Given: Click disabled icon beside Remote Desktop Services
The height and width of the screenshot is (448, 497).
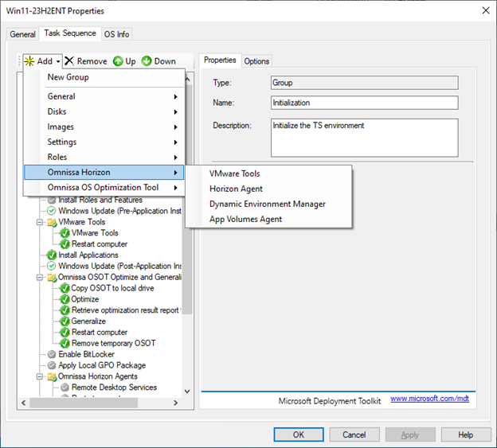Looking at the screenshot, I should [65, 388].
